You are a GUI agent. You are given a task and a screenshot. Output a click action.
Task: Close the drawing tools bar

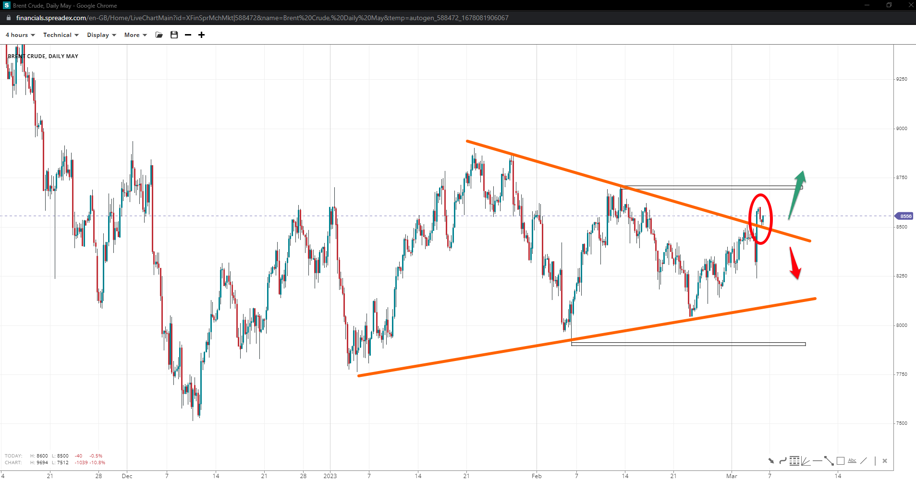885,461
